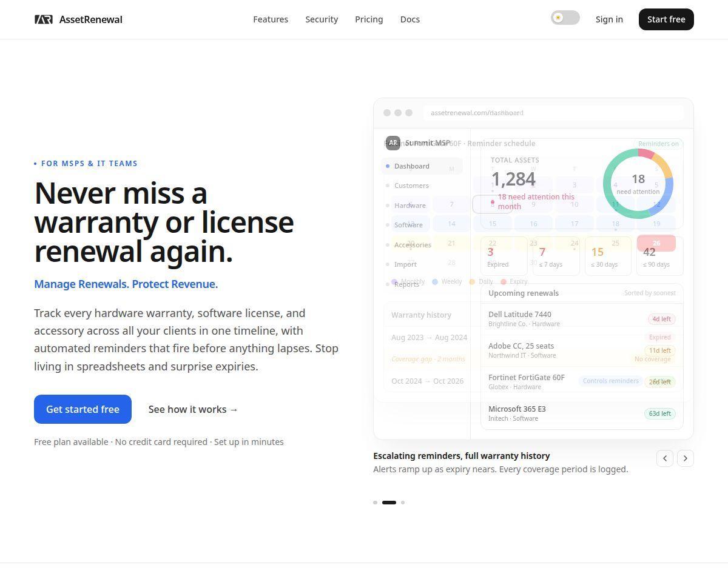This screenshot has width=728, height=582.
Task: Select Import in the mock sidebar
Action: pyautogui.click(x=422, y=264)
